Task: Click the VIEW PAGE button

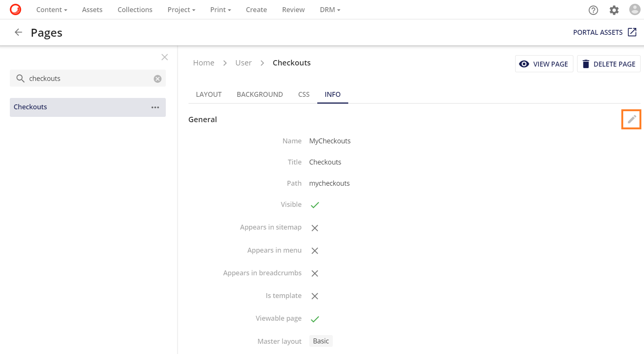Action: pyautogui.click(x=544, y=64)
